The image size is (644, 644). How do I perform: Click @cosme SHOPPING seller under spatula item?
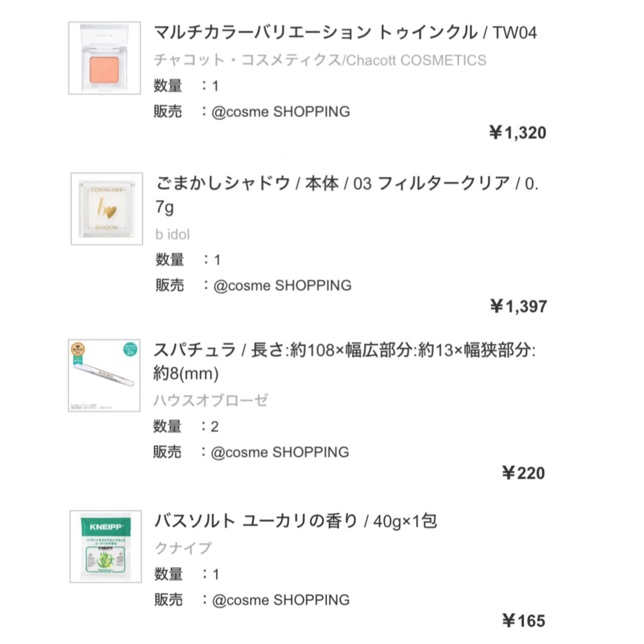click(280, 452)
